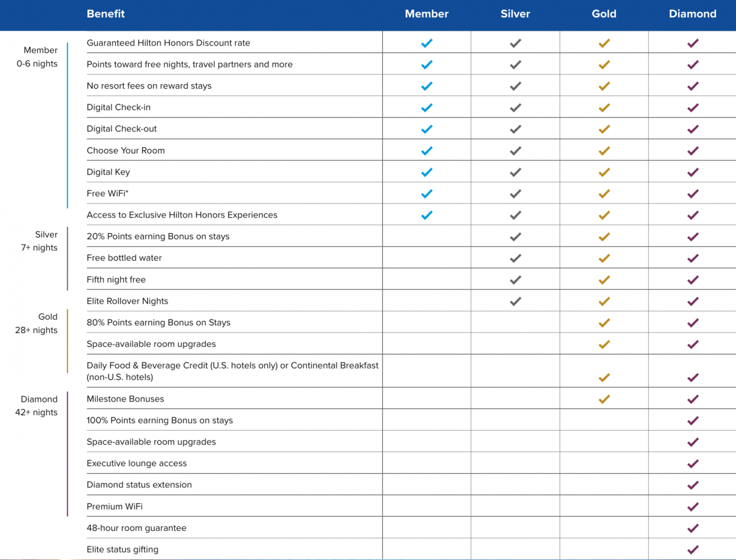Click Diamond checkmark for Elite status gifting
736x560 pixels.
[693, 550]
